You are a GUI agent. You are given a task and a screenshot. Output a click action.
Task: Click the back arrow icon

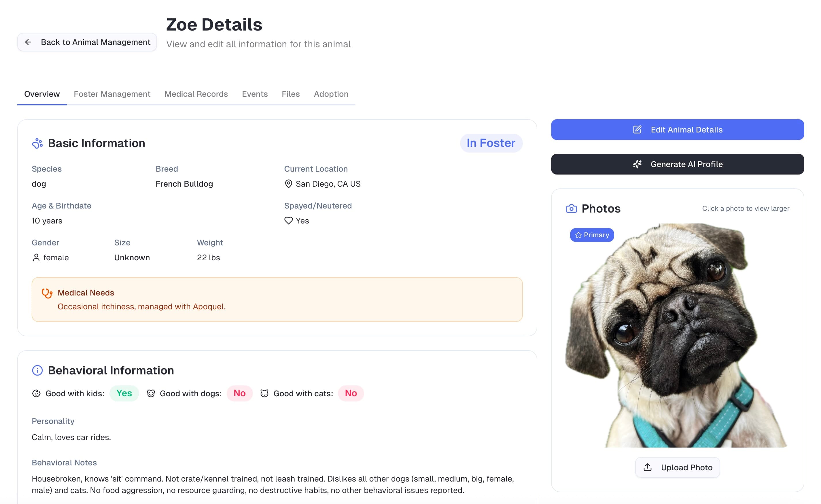point(28,42)
